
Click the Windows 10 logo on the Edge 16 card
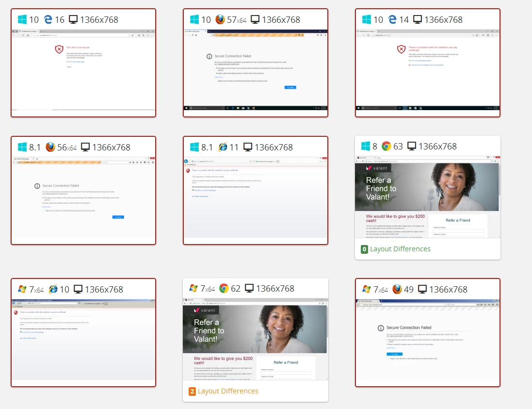pos(22,19)
